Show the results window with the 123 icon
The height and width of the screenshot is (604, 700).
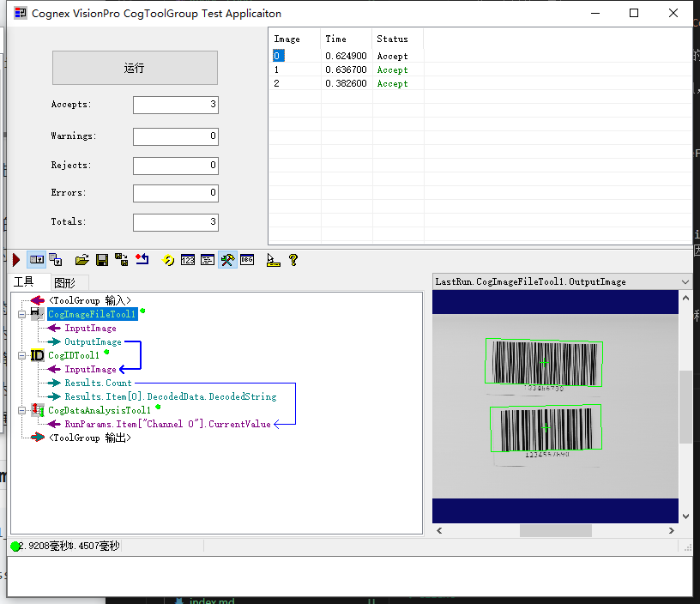coord(188,260)
